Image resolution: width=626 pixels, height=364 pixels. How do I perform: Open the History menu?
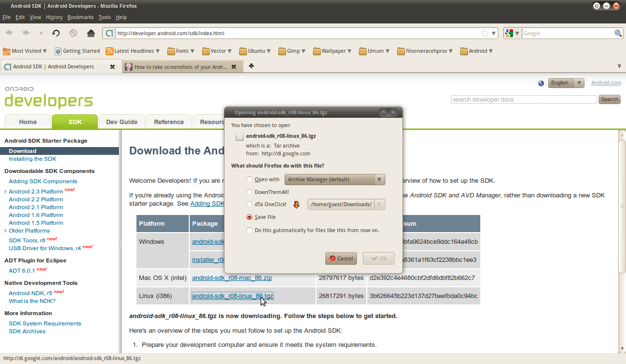tap(54, 17)
